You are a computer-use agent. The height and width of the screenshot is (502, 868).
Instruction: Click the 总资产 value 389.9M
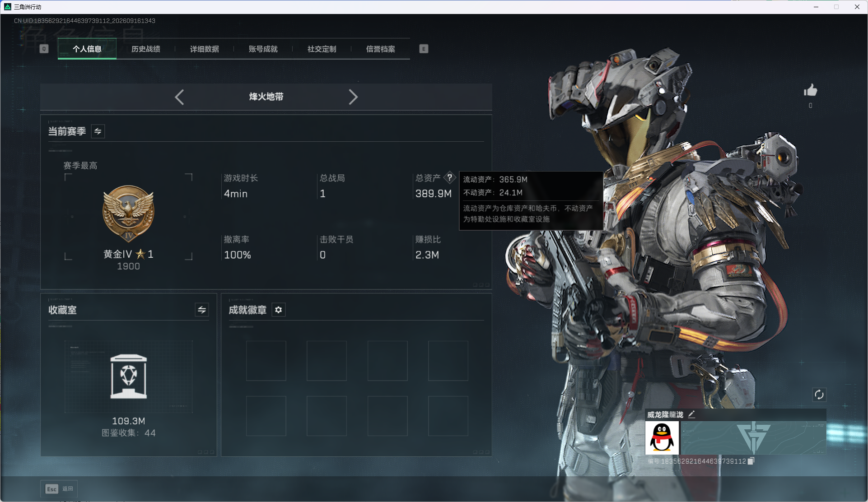coord(434,194)
